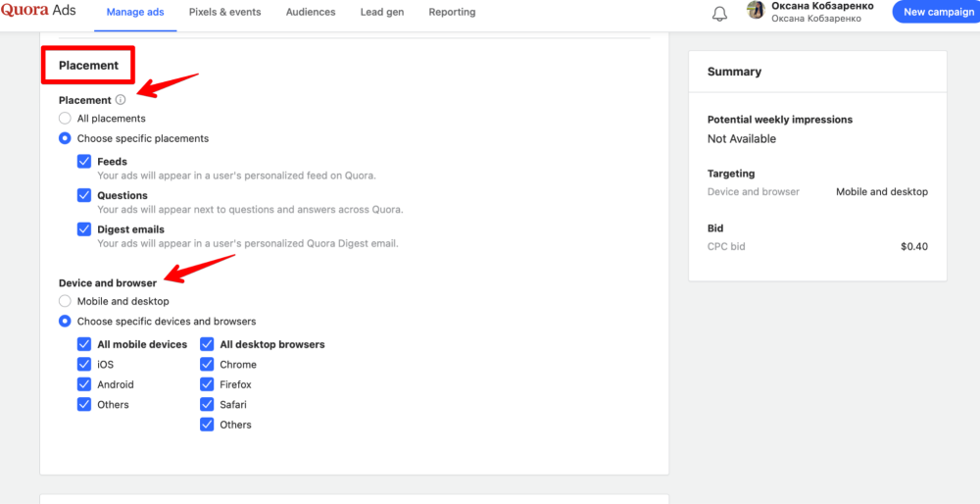Uncheck the Feeds placement checkbox

coord(84,162)
